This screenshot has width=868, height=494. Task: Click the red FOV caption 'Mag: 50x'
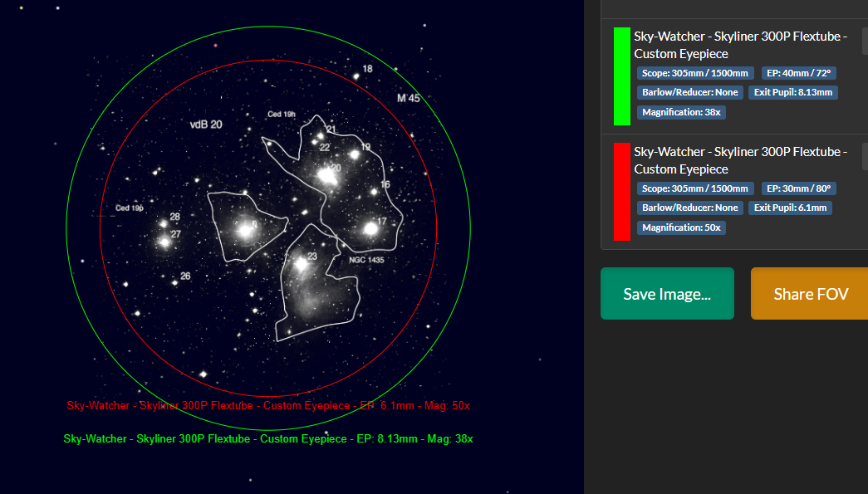tap(447, 405)
